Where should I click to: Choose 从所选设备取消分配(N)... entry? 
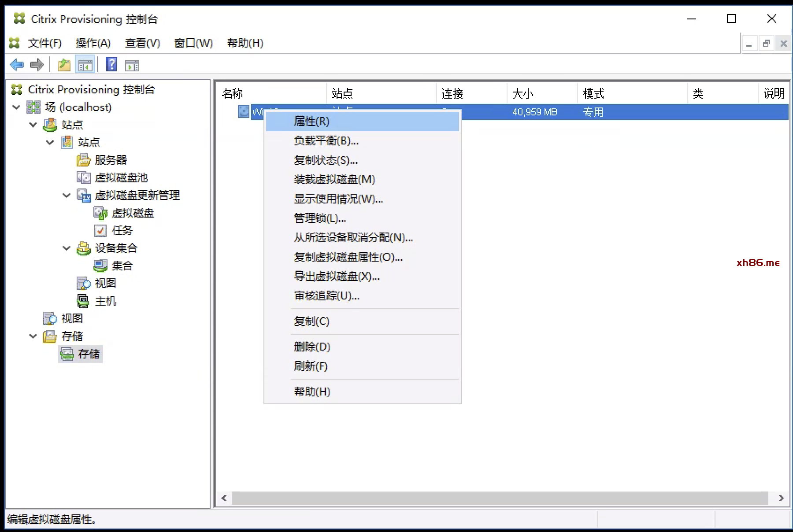click(362, 237)
